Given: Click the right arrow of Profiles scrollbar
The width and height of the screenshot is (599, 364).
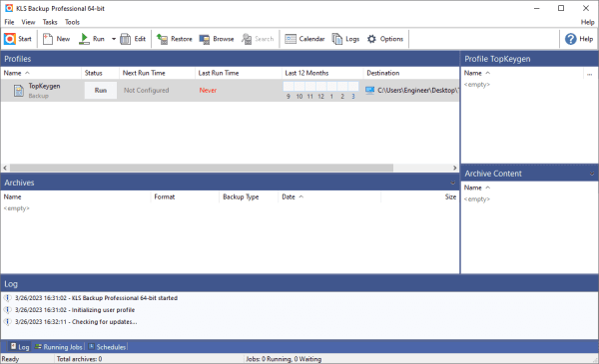Looking at the screenshot, I should 454,168.
